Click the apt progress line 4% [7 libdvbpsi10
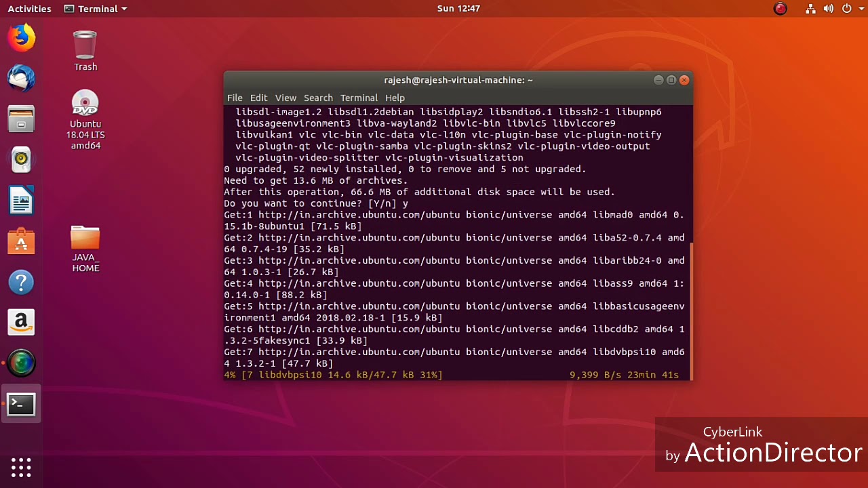 (x=333, y=375)
